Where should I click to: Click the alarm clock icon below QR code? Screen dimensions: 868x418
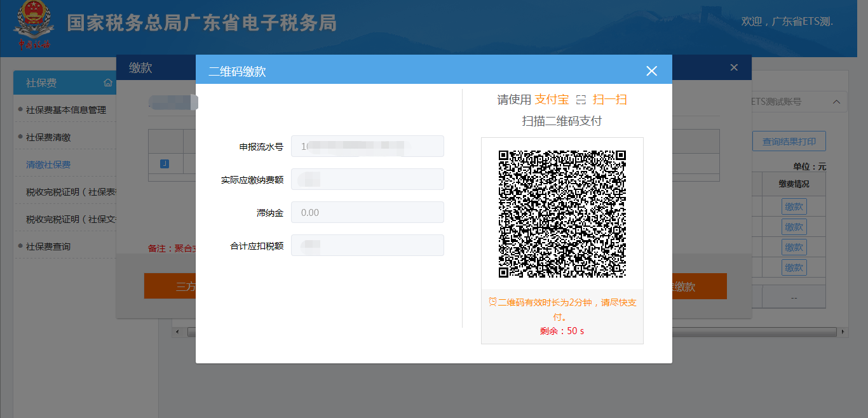[492, 302]
